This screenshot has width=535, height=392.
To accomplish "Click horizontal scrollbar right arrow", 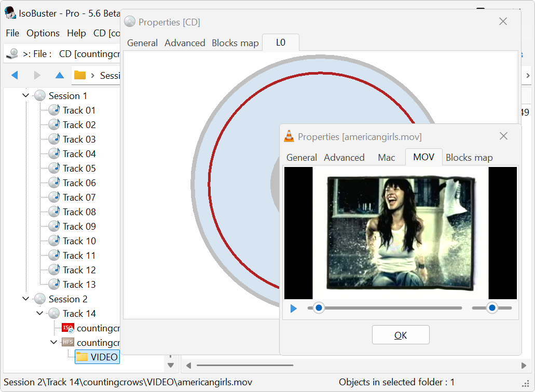I will [x=524, y=366].
